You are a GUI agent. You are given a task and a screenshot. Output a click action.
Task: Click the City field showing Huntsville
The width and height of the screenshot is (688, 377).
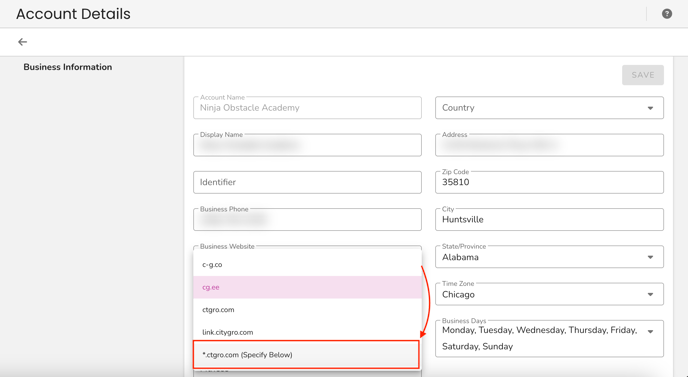pos(549,219)
